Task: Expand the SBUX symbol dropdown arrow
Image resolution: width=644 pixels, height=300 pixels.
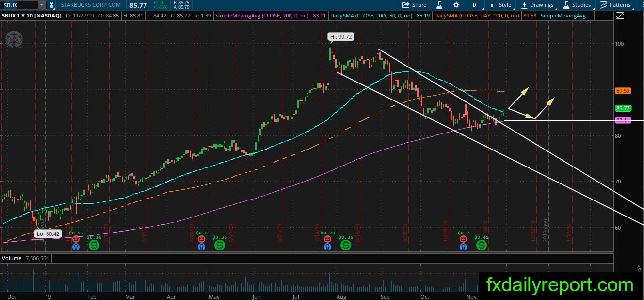Action: coord(41,5)
